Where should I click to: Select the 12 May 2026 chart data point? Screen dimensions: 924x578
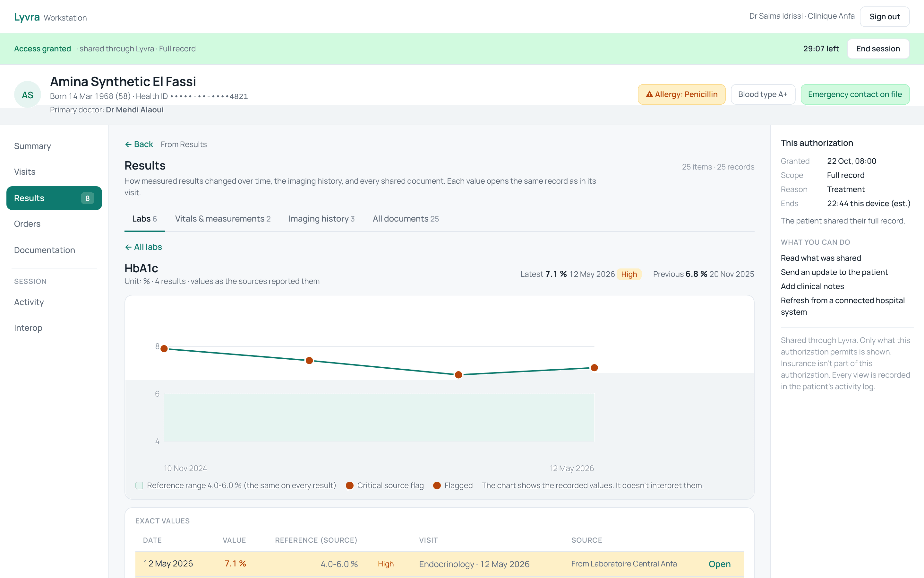click(x=594, y=368)
